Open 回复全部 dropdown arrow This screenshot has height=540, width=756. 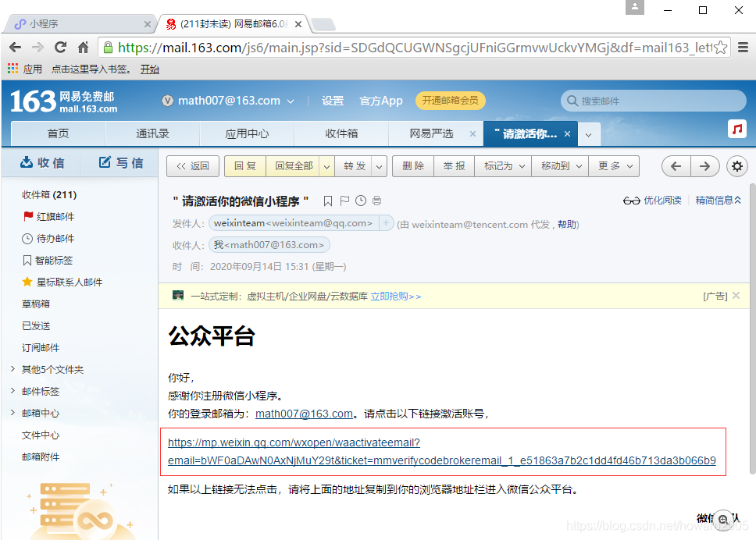(x=327, y=166)
